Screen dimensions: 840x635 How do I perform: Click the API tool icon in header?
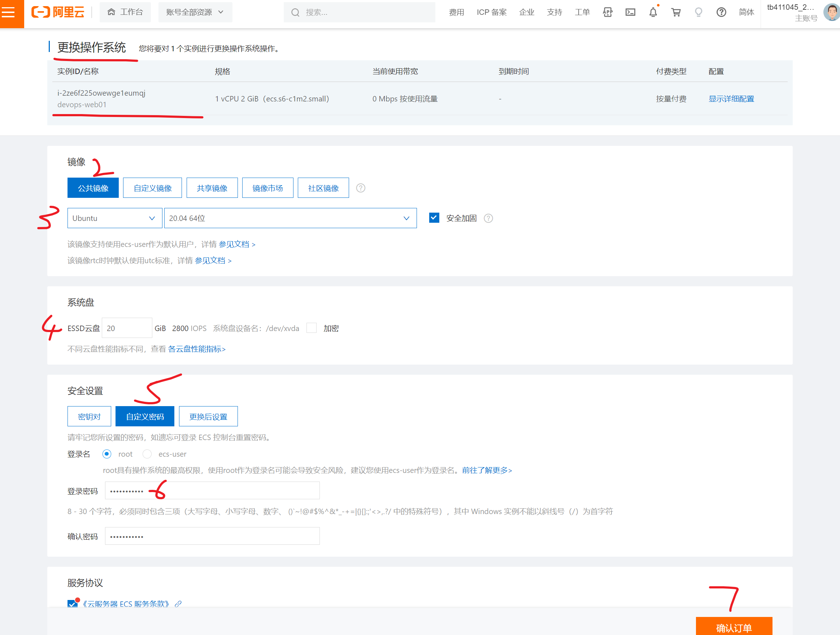pyautogui.click(x=607, y=12)
